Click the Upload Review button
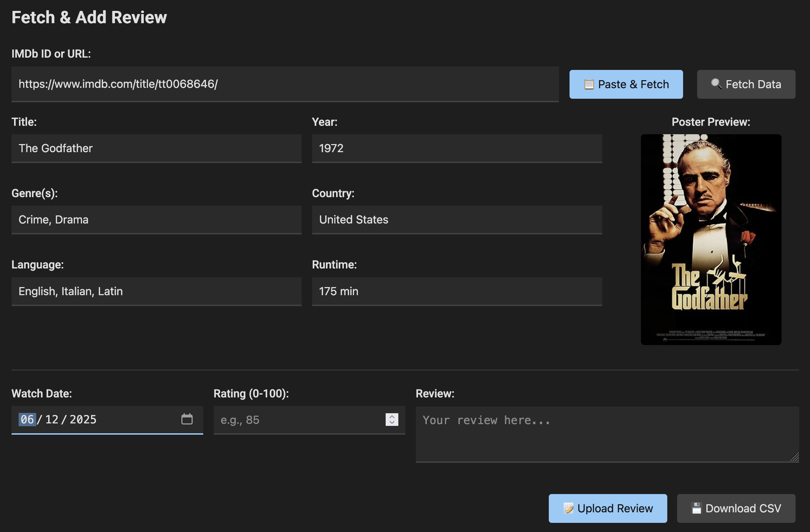Screen dimensions: 810x532 [608, 508]
